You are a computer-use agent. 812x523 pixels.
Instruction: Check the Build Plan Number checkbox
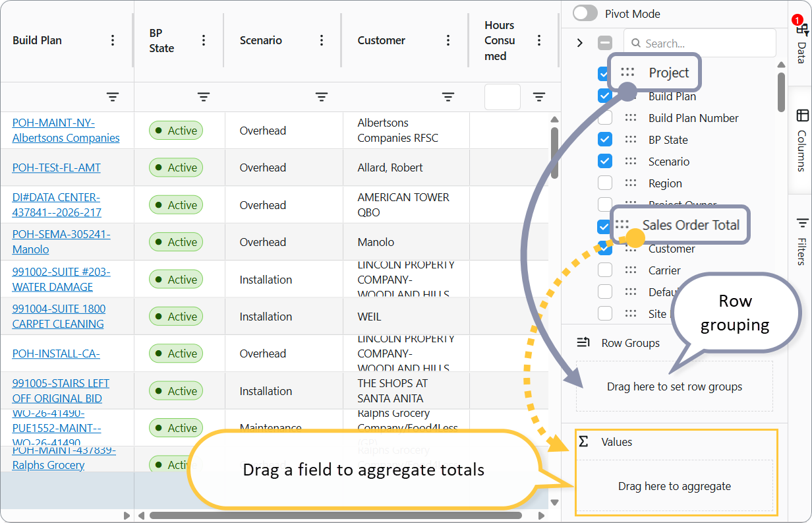(604, 118)
